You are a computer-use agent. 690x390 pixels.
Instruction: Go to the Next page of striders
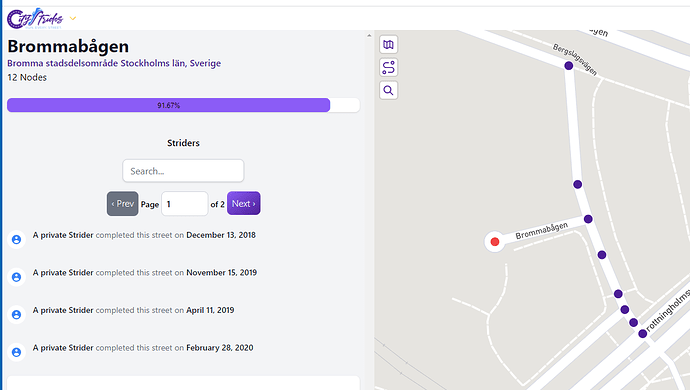(244, 203)
